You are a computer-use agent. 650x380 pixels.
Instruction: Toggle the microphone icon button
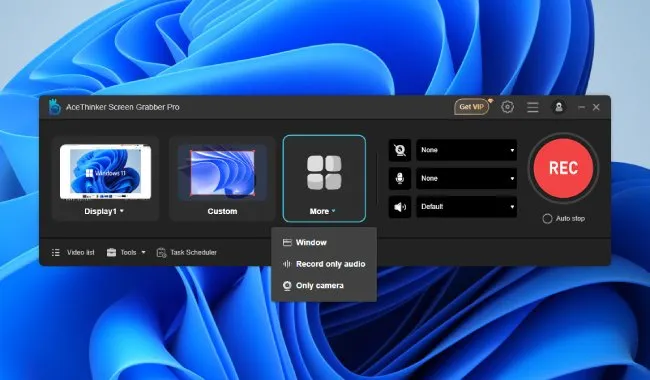point(400,179)
